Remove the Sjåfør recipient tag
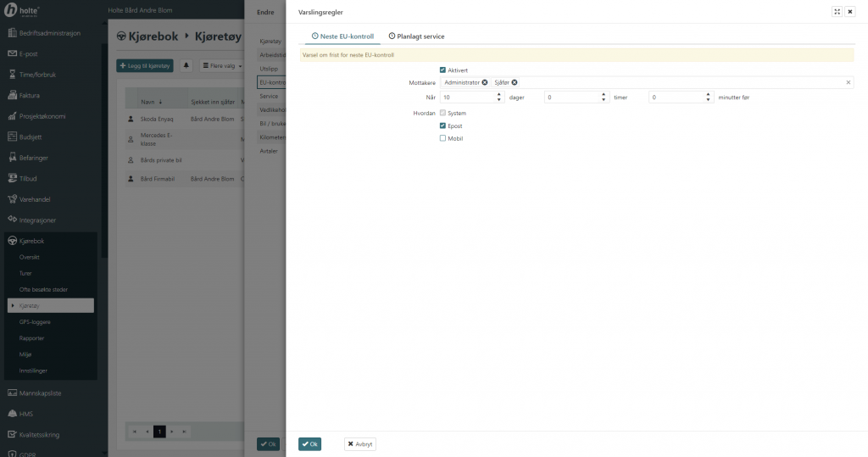Viewport: 868px width, 457px height. click(x=515, y=82)
